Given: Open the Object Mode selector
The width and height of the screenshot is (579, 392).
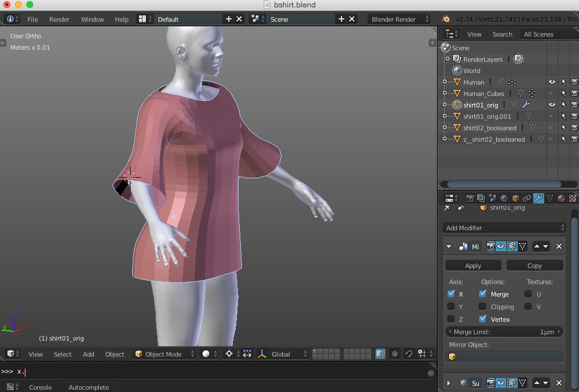Looking at the screenshot, I should pos(164,354).
